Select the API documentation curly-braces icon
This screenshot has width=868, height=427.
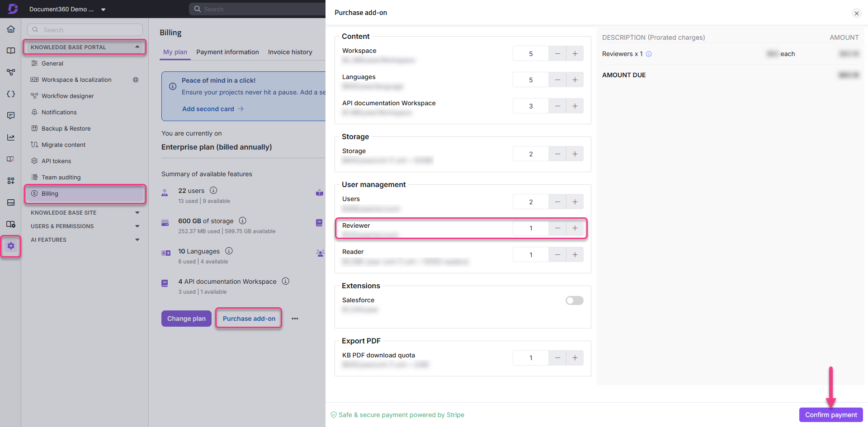[11, 94]
